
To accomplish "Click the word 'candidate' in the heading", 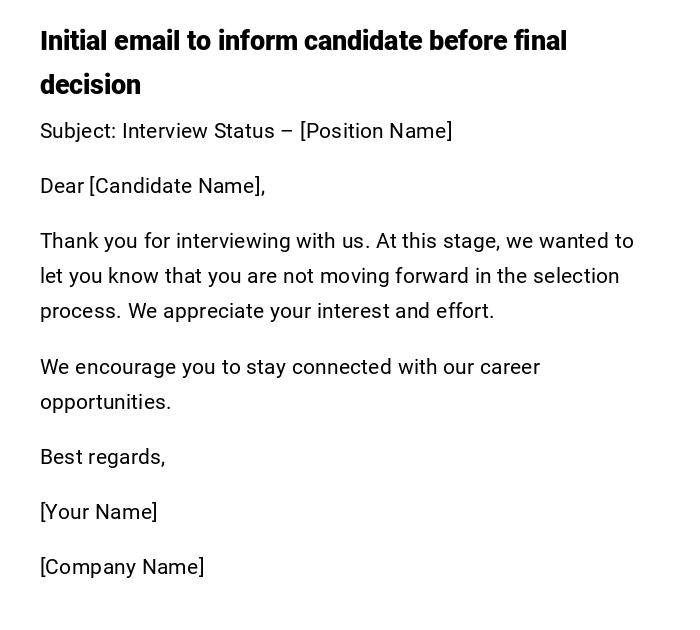I will pyautogui.click(x=363, y=41).
